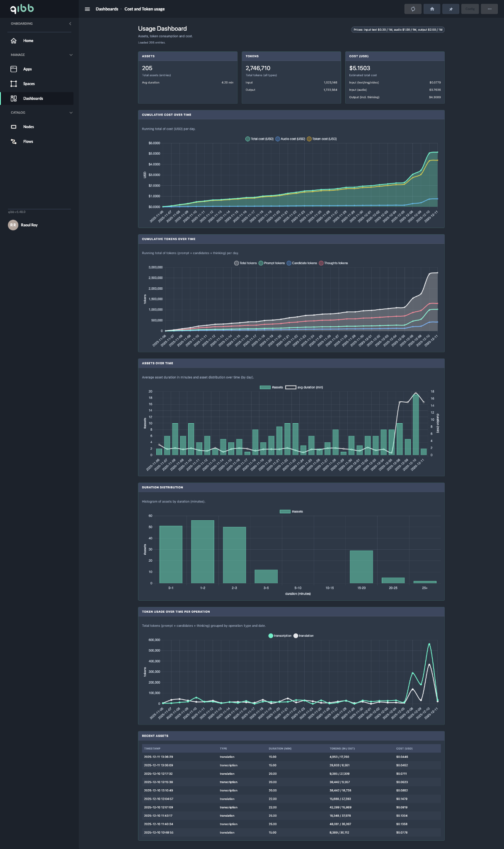
Task: Click the Nodes sidebar icon
Action: pos(14,127)
